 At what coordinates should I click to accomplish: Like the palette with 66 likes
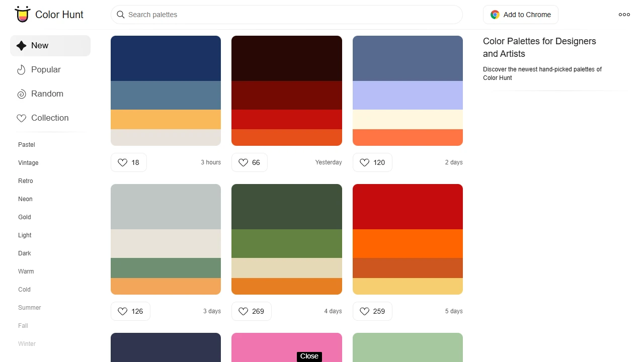tap(244, 162)
